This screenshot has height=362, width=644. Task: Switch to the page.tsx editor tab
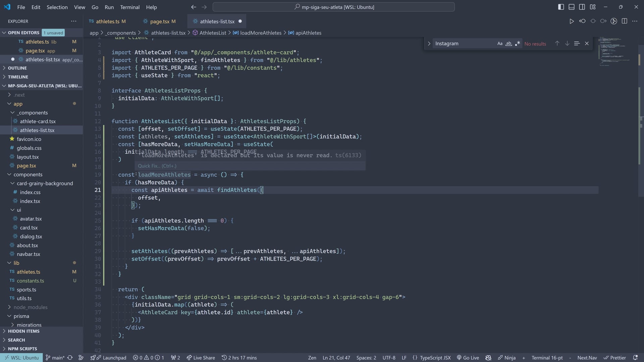[160, 21]
